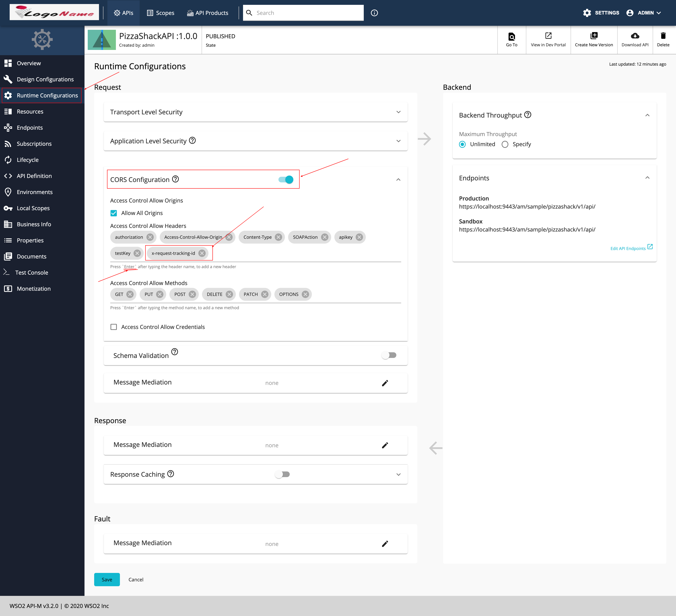This screenshot has width=676, height=616.
Task: Click the Download API icon
Action: [635, 40]
